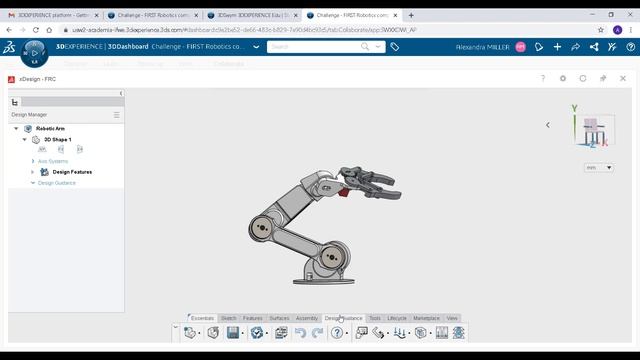This screenshot has height=360, width=640.
Task: Click the plus Add icon in top bar
Action: point(557,47)
